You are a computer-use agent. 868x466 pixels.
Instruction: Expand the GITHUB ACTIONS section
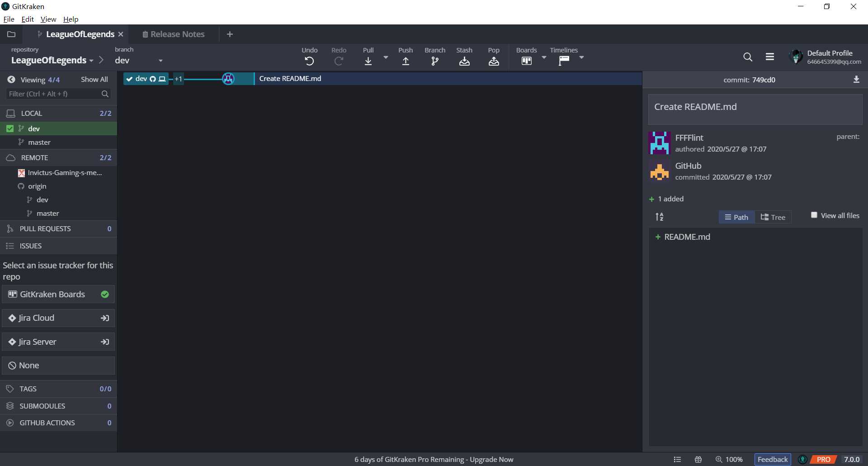point(58,423)
